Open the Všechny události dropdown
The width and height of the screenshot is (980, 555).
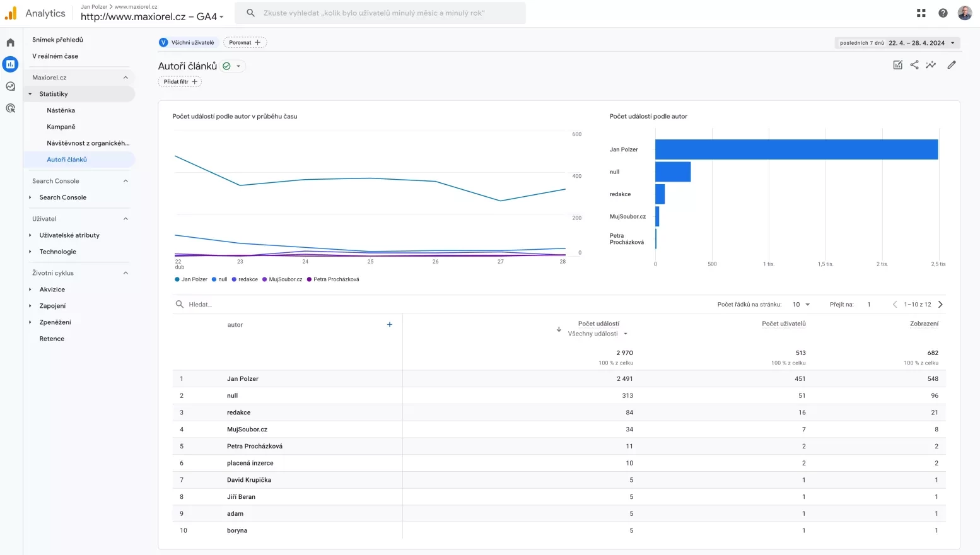click(598, 334)
